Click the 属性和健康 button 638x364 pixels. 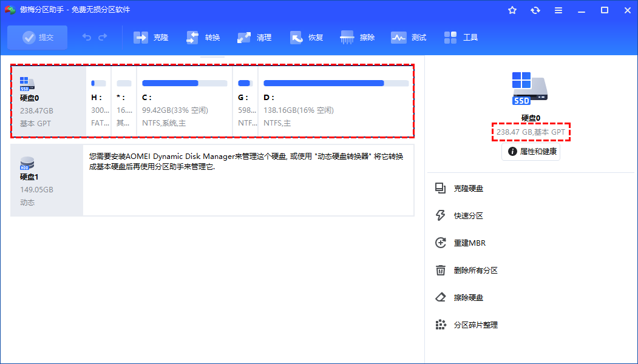click(x=531, y=152)
